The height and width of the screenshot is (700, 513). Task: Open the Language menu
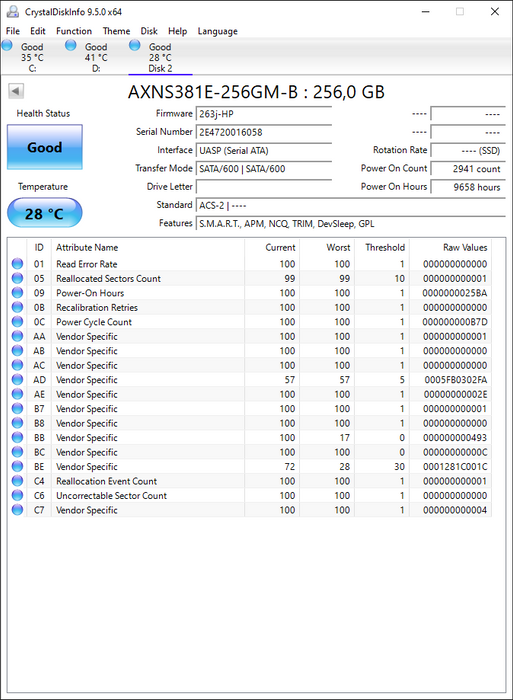tap(217, 31)
